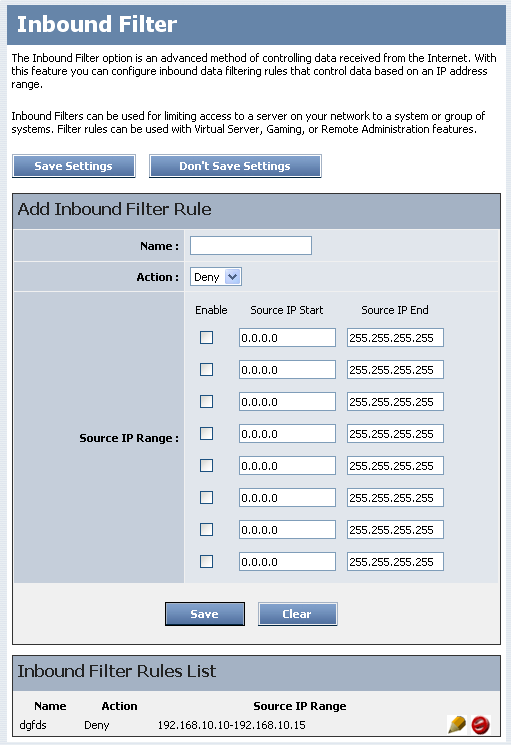Viewport: 511px width, 745px height.
Task: Click the Source IP Range column header in list
Action: pyautogui.click(x=300, y=706)
